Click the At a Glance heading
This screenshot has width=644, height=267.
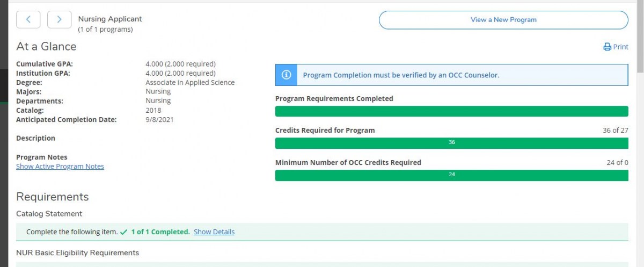tap(46, 46)
